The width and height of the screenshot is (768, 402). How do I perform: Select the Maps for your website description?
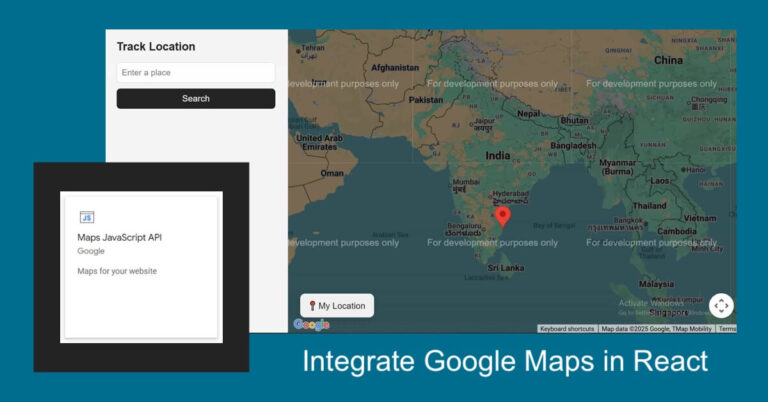pyautogui.click(x=117, y=271)
